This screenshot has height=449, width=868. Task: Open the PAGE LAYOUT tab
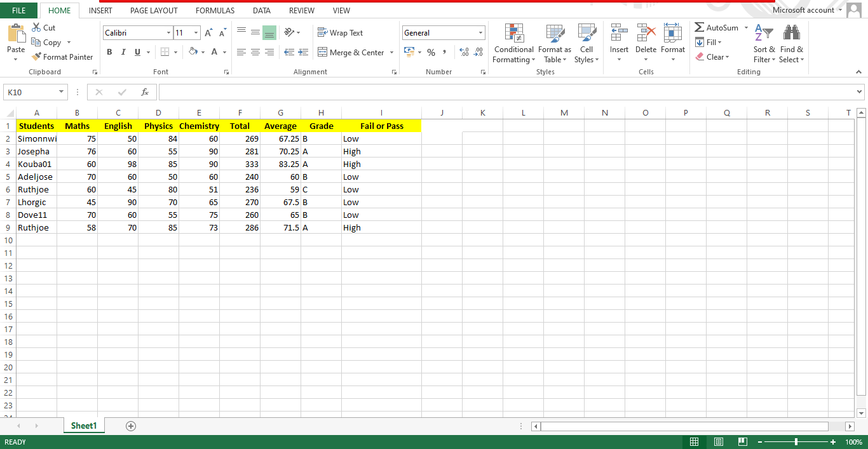click(x=154, y=10)
